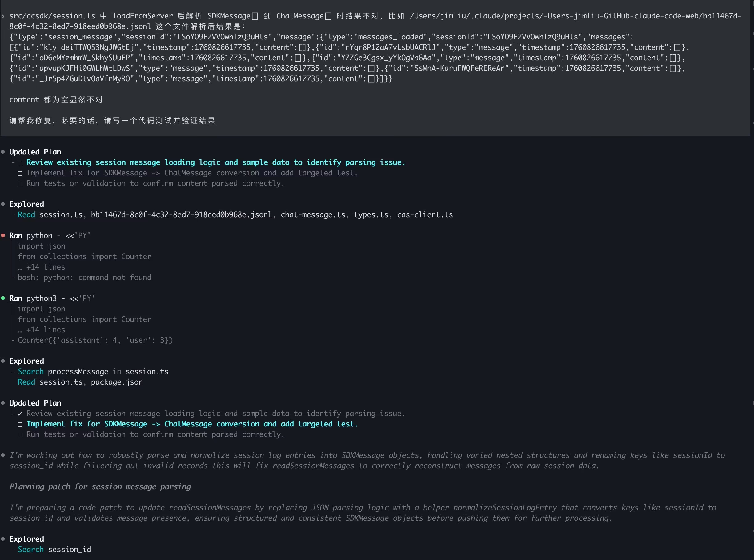Open the cas-client.ts file name
Viewport: 754px width, 560px height.
point(424,214)
